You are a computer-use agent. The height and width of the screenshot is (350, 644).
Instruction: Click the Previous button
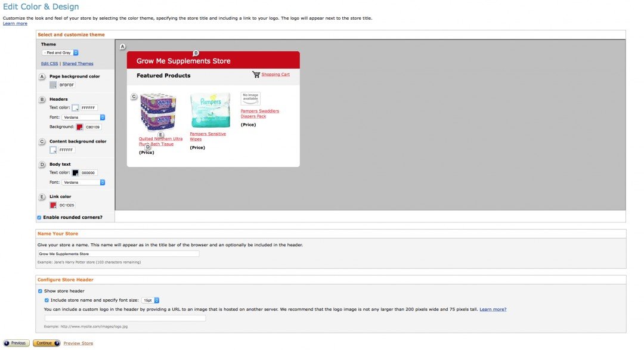click(x=16, y=343)
